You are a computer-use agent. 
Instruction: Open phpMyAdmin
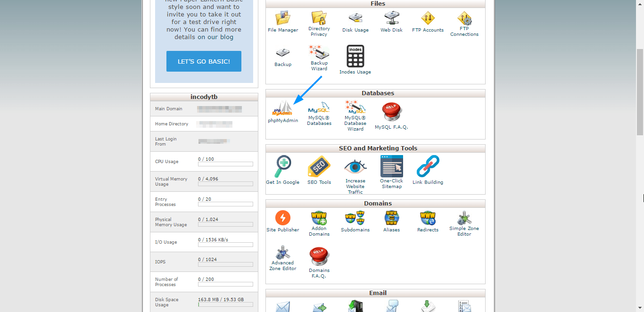pyautogui.click(x=283, y=113)
